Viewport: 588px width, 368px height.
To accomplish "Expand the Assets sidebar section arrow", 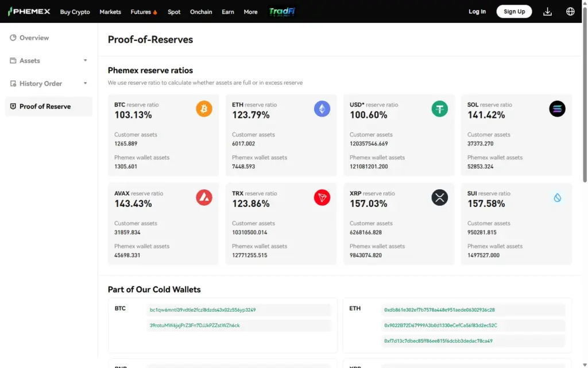I will [x=85, y=60].
